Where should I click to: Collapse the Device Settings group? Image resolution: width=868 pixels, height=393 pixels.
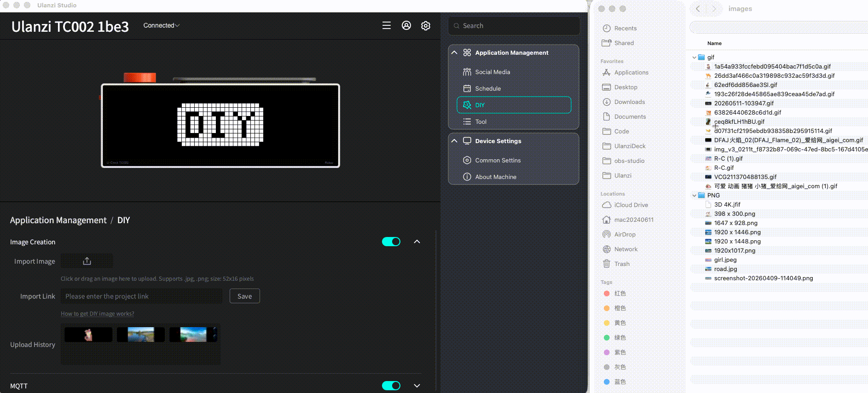[454, 141]
